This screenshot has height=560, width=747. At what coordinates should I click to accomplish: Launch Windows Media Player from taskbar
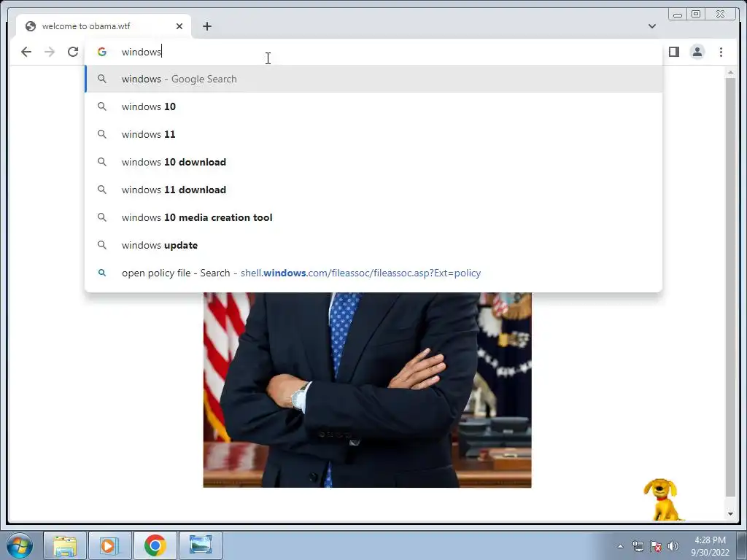pos(109,545)
